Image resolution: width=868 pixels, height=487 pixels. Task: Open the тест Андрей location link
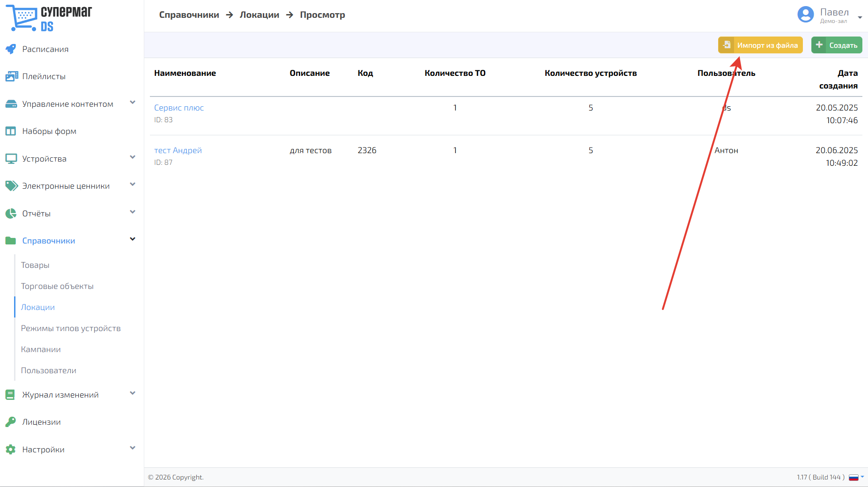click(178, 150)
